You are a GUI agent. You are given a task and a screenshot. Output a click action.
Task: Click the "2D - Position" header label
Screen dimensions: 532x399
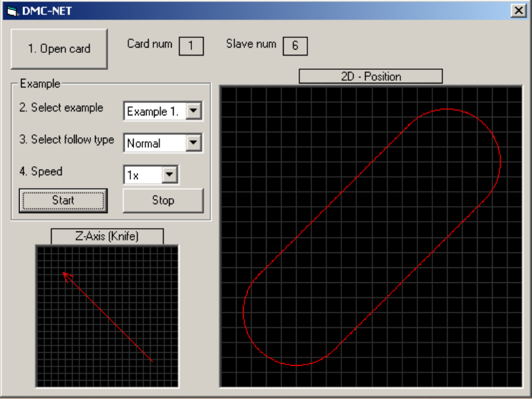[x=370, y=76]
